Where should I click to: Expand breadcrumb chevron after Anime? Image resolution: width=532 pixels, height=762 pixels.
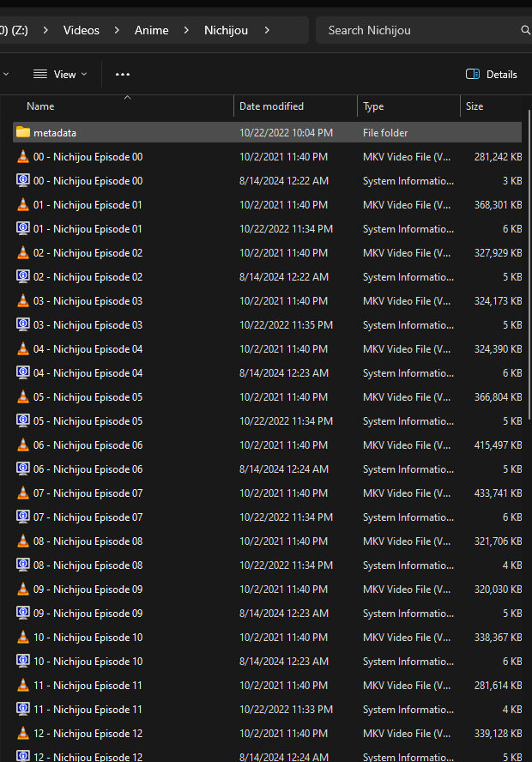(x=186, y=30)
